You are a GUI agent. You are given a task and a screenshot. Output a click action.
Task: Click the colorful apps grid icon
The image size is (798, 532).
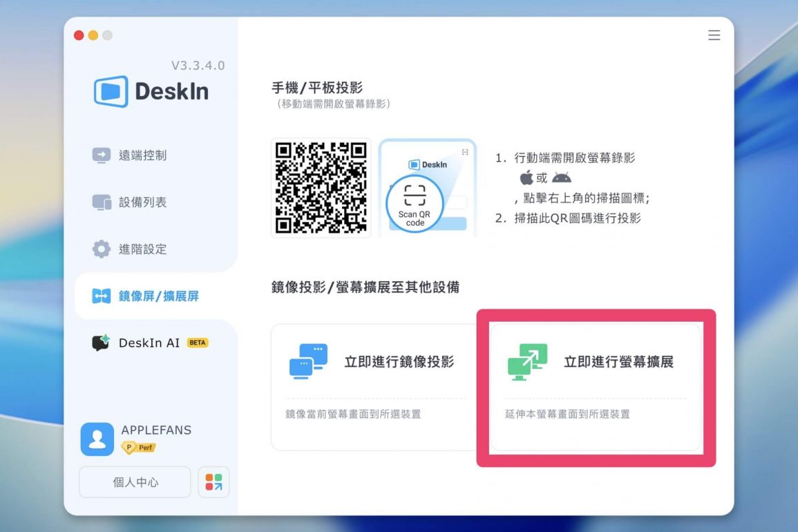click(x=213, y=482)
